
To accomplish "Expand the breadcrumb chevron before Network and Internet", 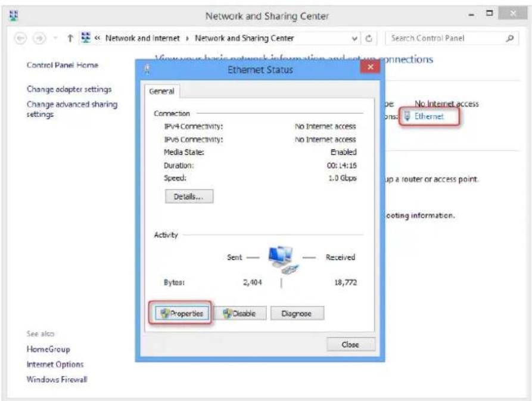I will (x=97, y=38).
